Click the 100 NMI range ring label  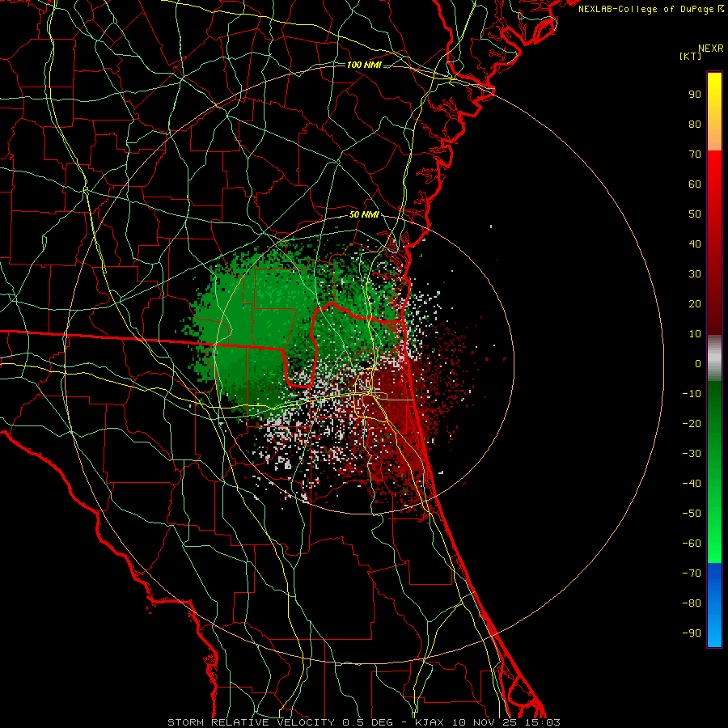click(x=364, y=65)
